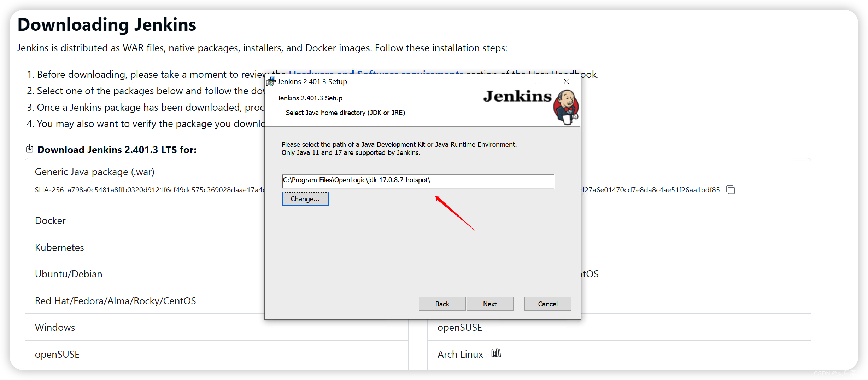Open Red Hat/Fedora/Alma/Rocky/CentOS download option
The image size is (868, 380).
coord(115,301)
